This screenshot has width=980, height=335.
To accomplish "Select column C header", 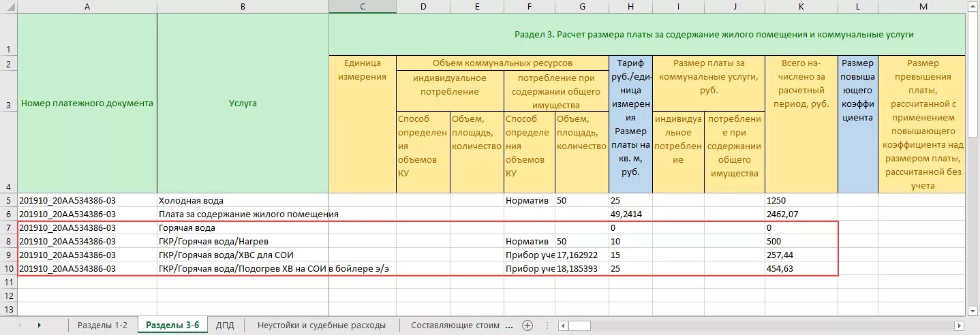I will pos(363,6).
